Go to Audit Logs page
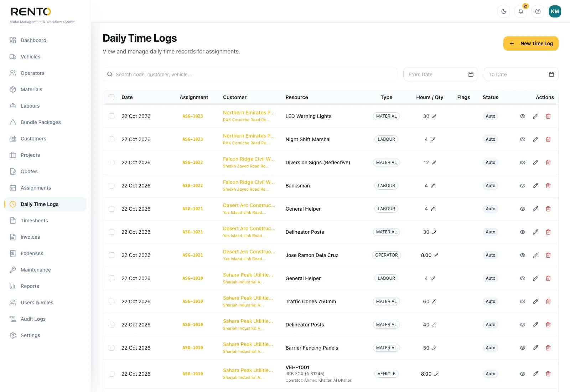 pos(46,319)
